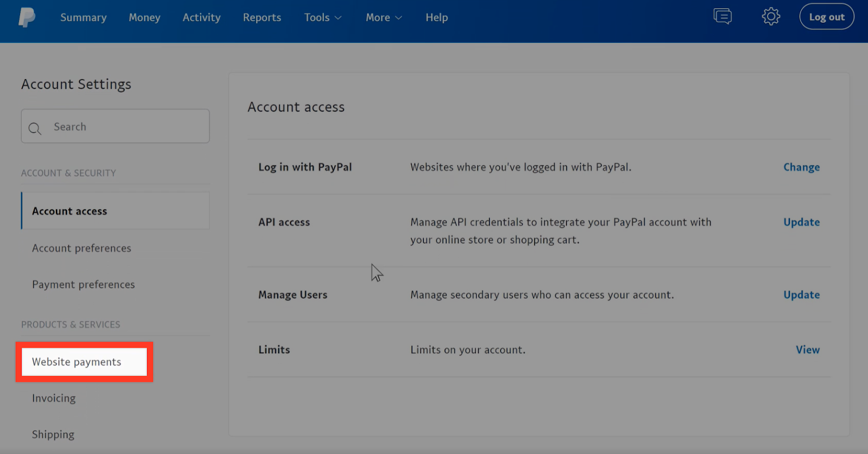The image size is (868, 454).
Task: Click the API access label
Action: click(x=284, y=222)
